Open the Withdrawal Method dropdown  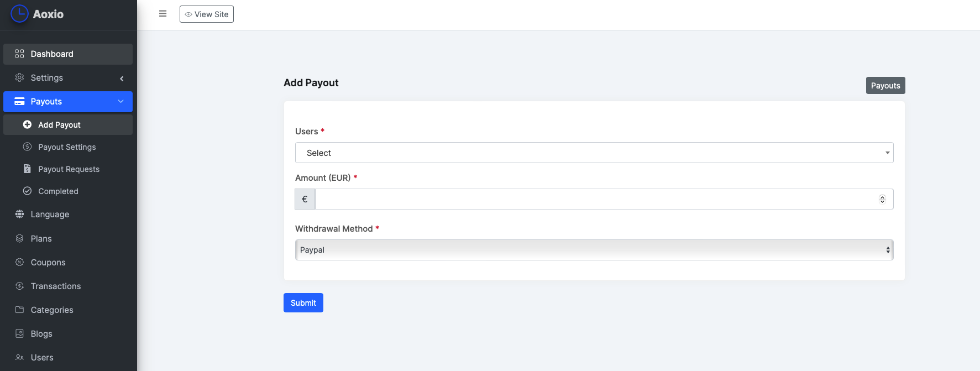[x=594, y=250]
